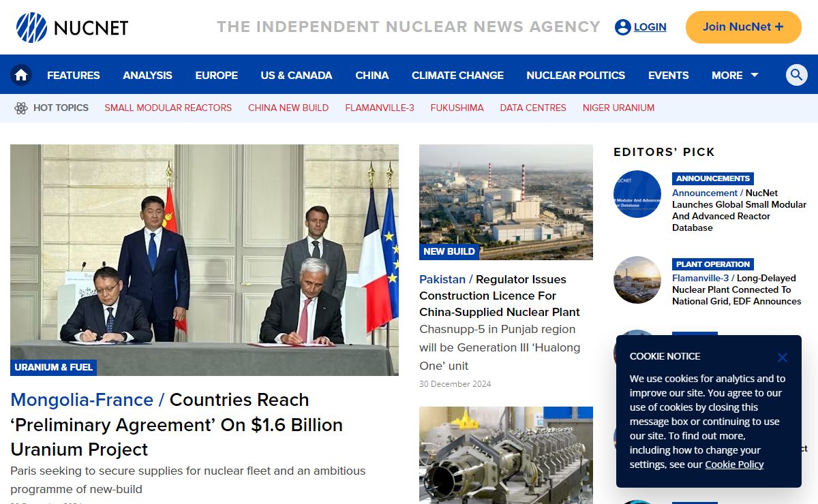This screenshot has height=504, width=818.
Task: Click the Uranium & Fuel category tag
Action: pos(54,367)
